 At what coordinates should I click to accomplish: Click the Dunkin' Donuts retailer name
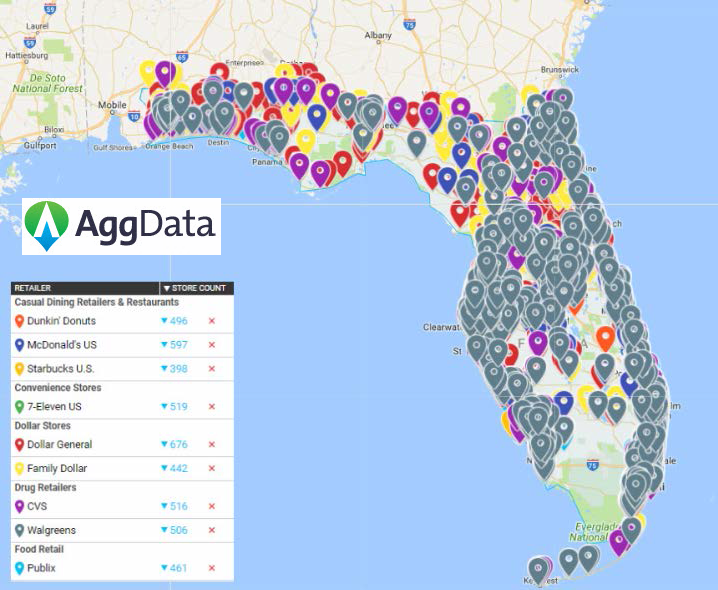tap(61, 321)
